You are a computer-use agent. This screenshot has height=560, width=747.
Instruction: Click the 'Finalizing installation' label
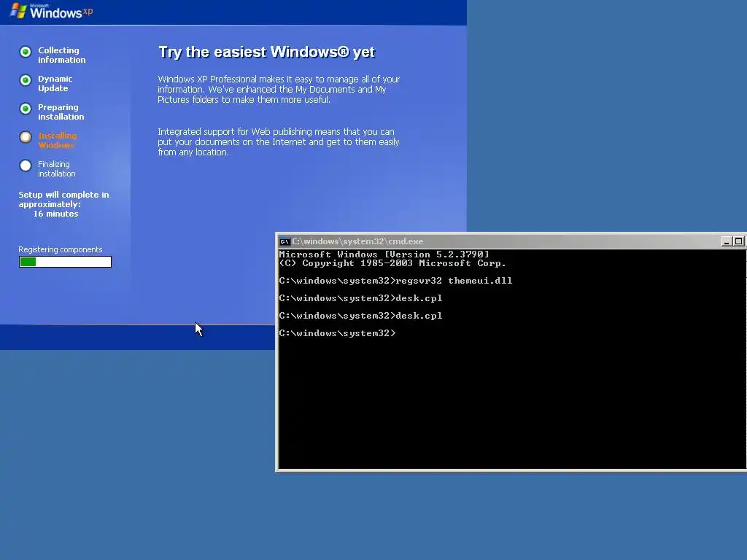pyautogui.click(x=56, y=169)
